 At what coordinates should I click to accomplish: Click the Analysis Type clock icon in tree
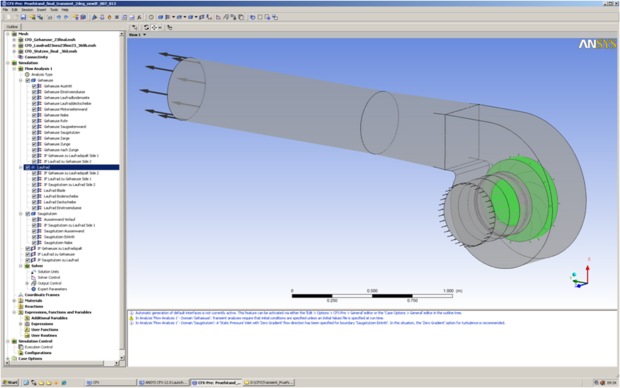[x=27, y=74]
